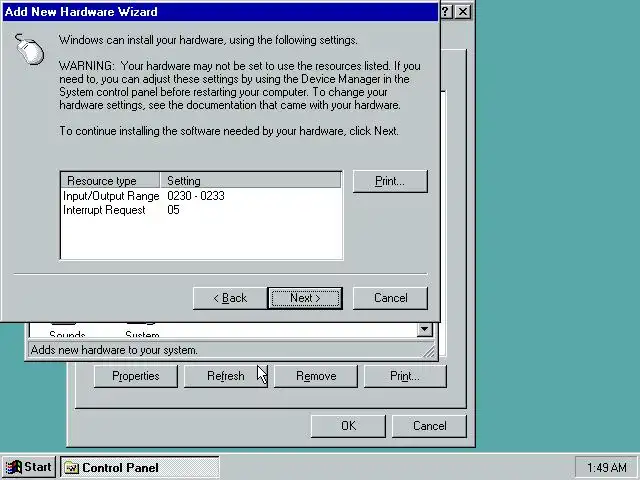Screen dimensions: 640x480
Task: Click the Control Panel resize grip
Action: [x=429, y=352]
